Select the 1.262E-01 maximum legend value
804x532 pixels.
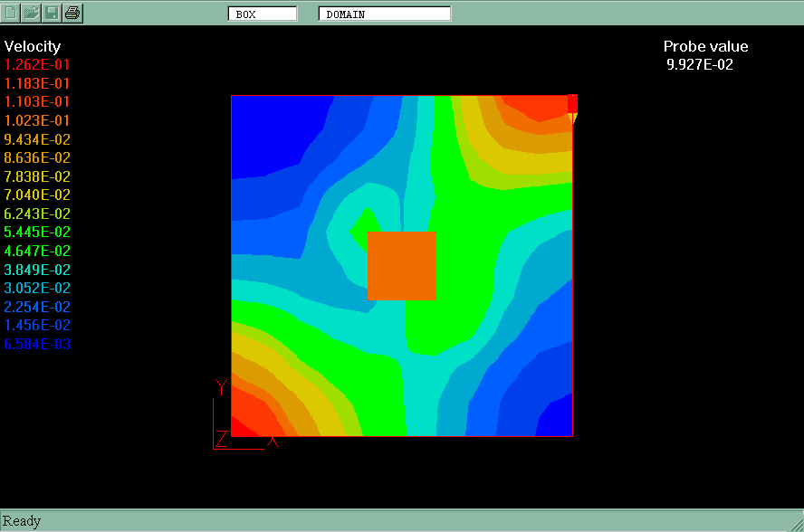point(37,65)
